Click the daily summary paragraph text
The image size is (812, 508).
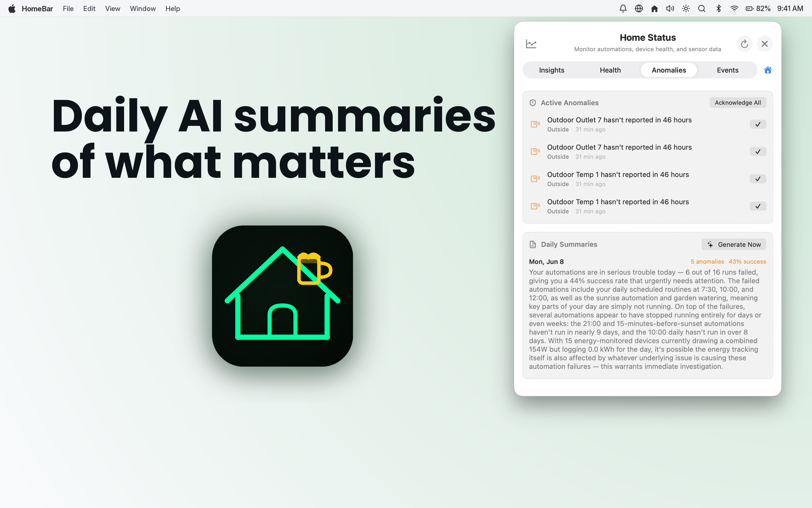[x=646, y=319]
